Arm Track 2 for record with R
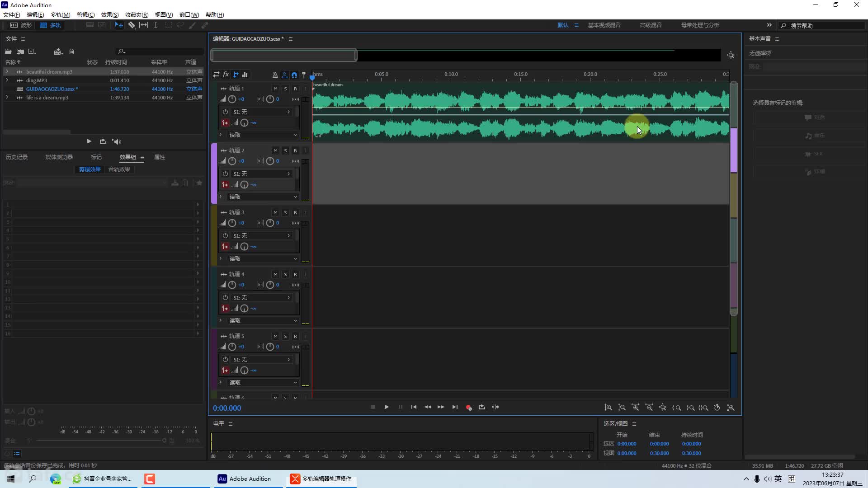Viewport: 868px width, 488px height. click(295, 150)
